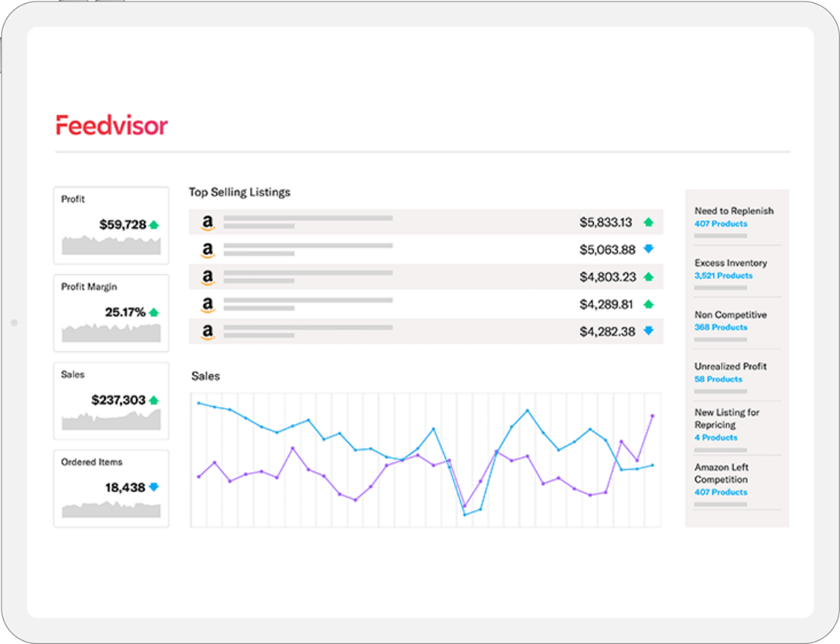Open the Top Selling Listings section header
This screenshot has width=840, height=644.
point(239,192)
